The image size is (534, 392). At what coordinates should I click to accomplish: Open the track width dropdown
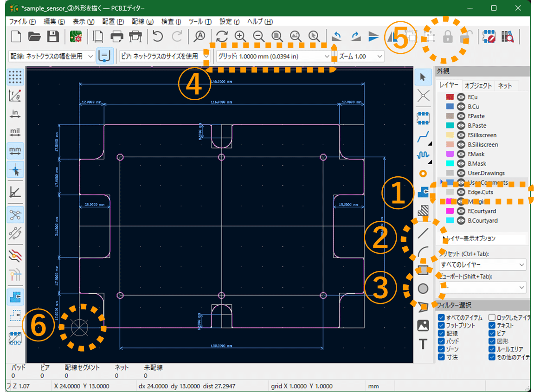coord(51,56)
